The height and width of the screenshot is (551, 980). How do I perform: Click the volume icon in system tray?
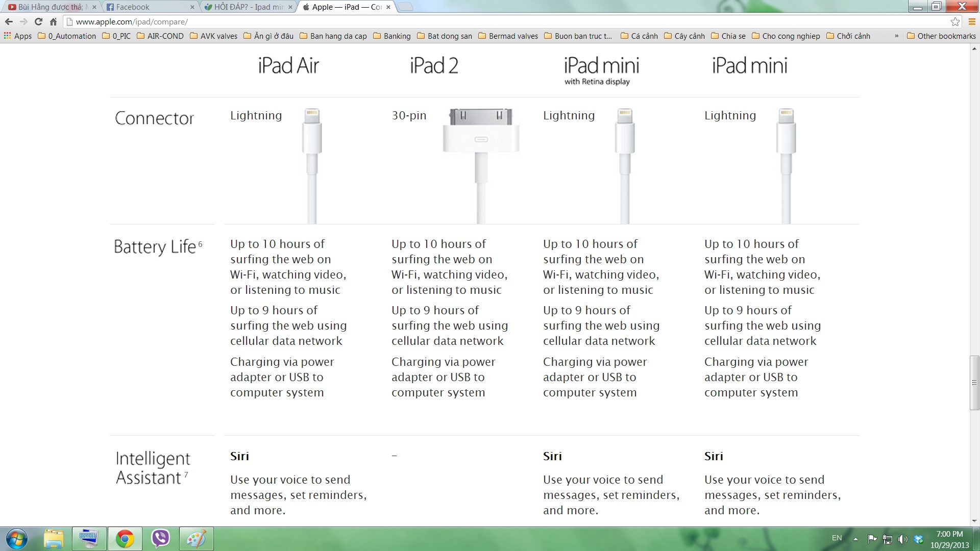coord(902,538)
